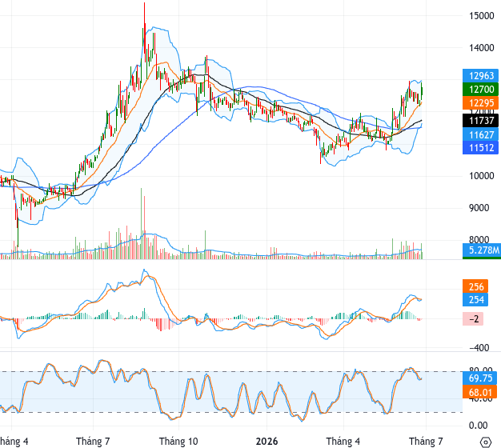The image size is (501, 448).
Task: Click the 11627 lower band price label
Action: [480, 134]
